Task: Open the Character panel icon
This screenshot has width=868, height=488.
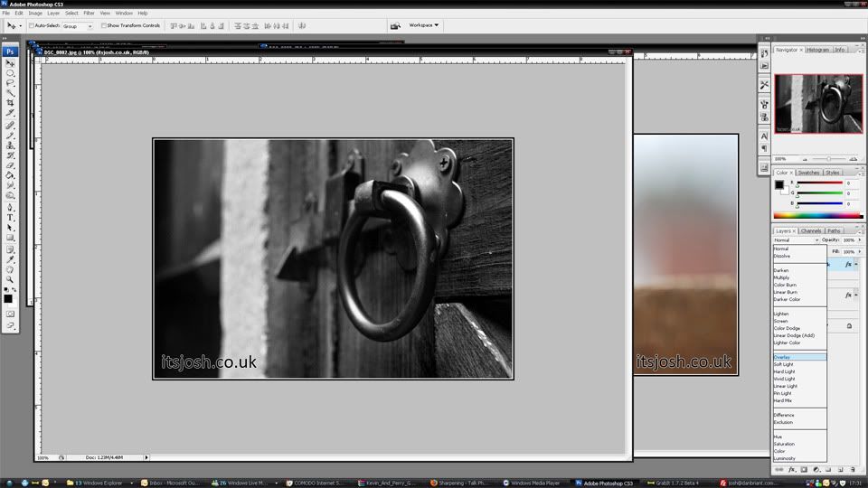Action: [x=764, y=136]
